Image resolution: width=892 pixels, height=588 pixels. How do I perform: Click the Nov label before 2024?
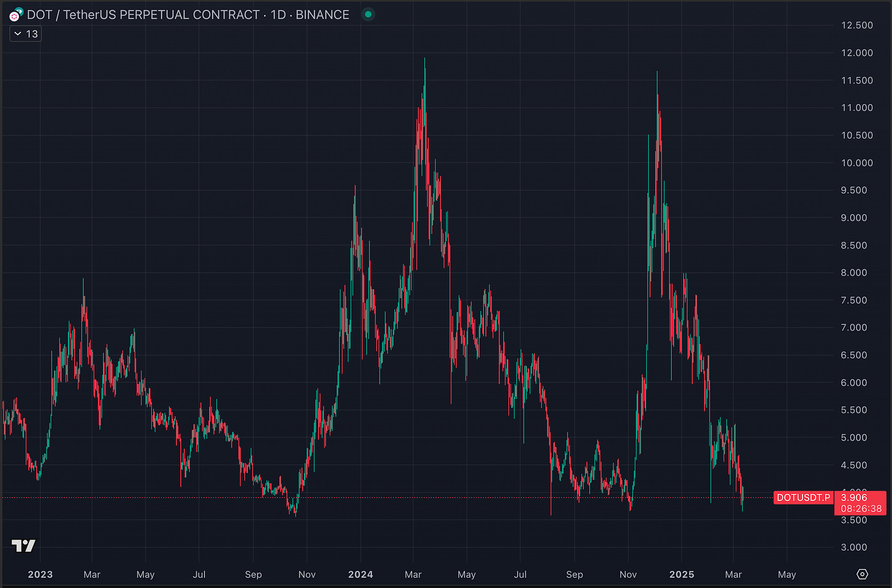pos(307,575)
